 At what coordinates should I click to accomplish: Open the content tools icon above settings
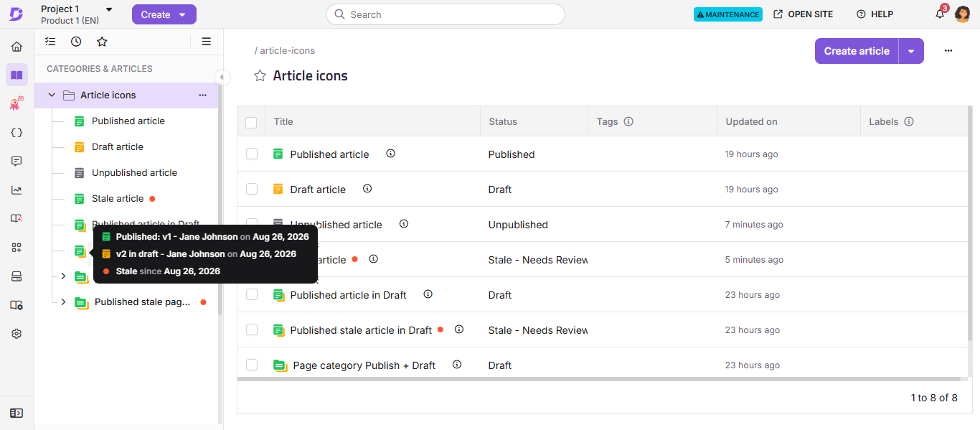pos(17,305)
